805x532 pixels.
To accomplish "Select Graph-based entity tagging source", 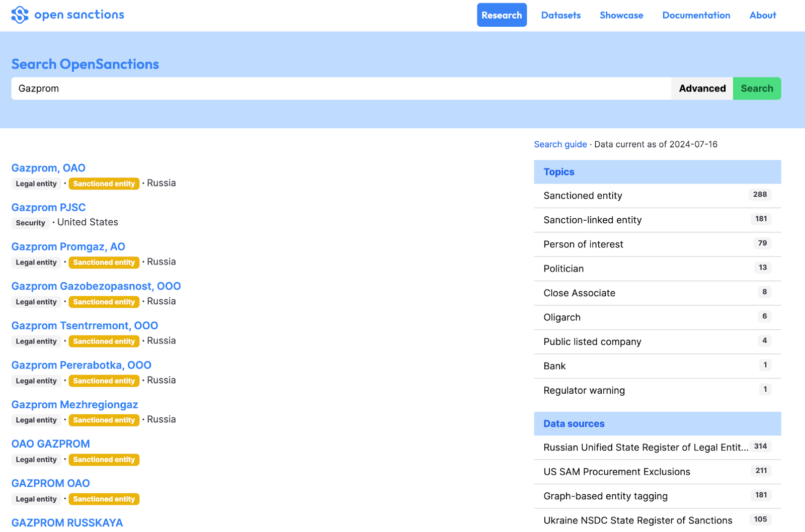I will tap(657, 496).
